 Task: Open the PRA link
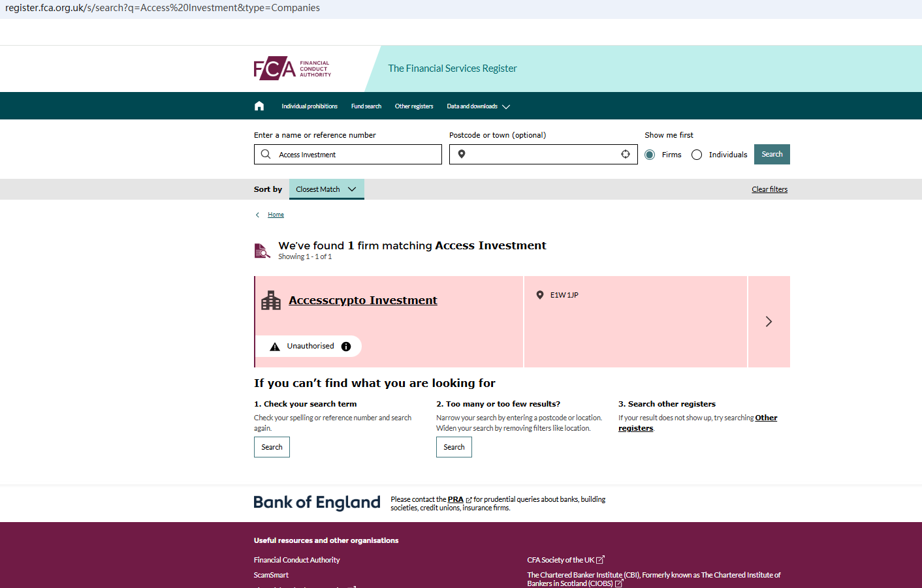(x=456, y=499)
